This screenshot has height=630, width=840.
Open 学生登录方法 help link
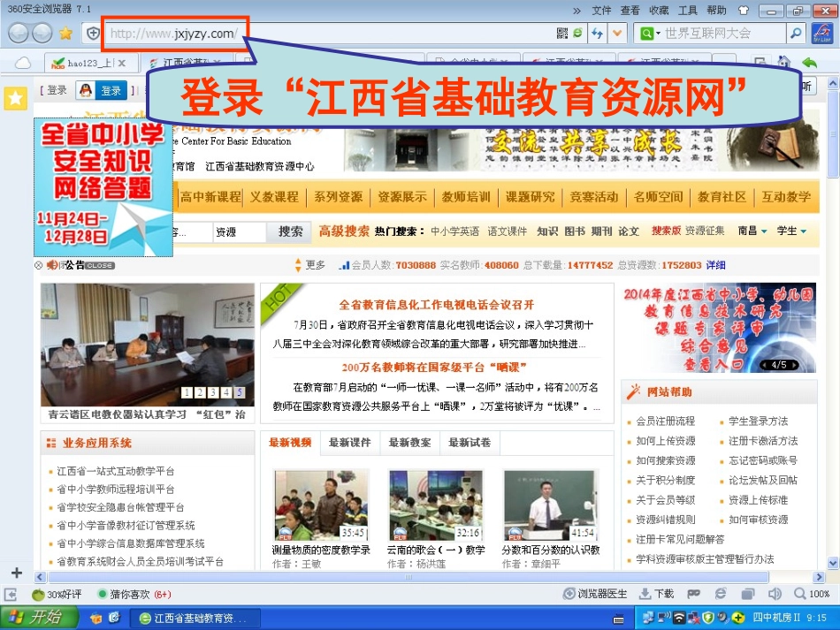(x=758, y=421)
